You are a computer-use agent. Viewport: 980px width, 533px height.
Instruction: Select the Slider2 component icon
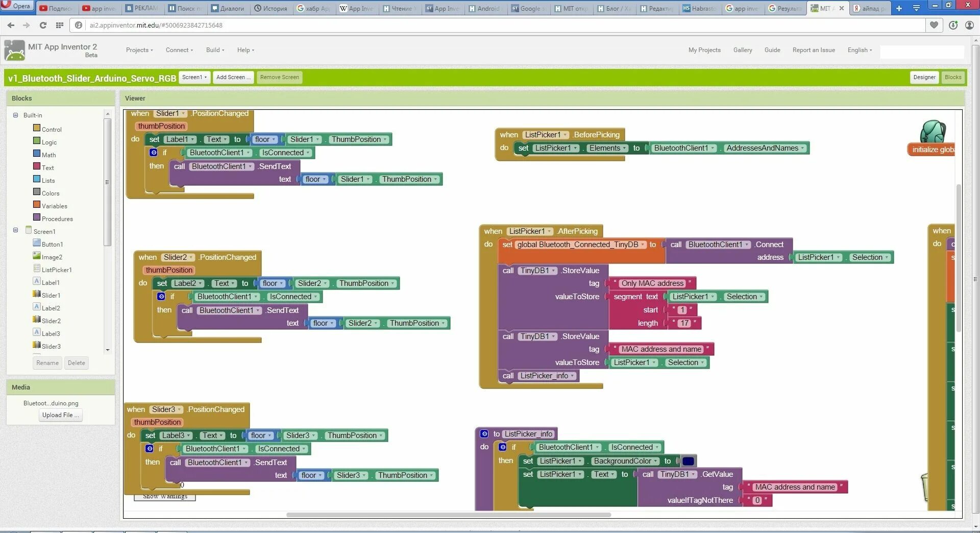pyautogui.click(x=37, y=320)
